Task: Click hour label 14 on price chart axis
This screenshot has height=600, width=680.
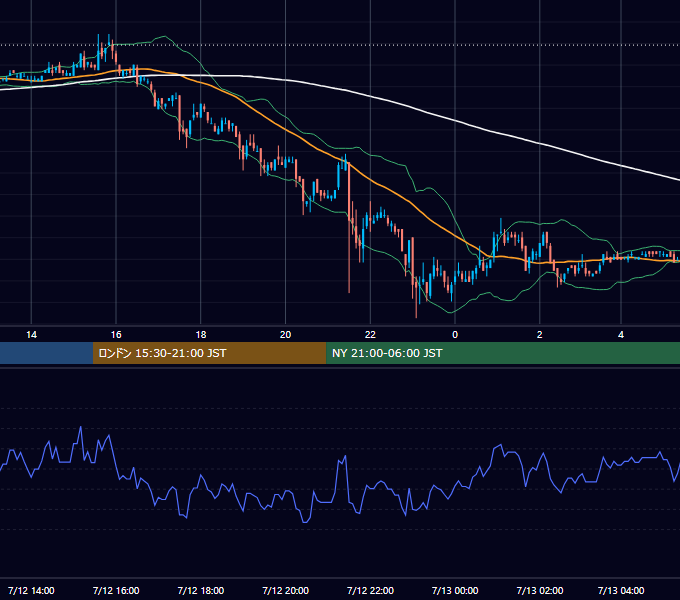Action: click(31, 335)
